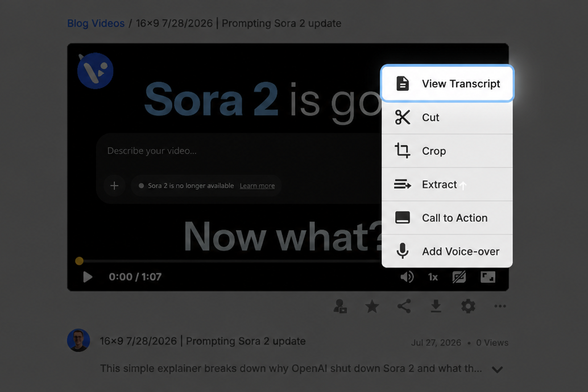Click the author profile avatar

click(78, 340)
